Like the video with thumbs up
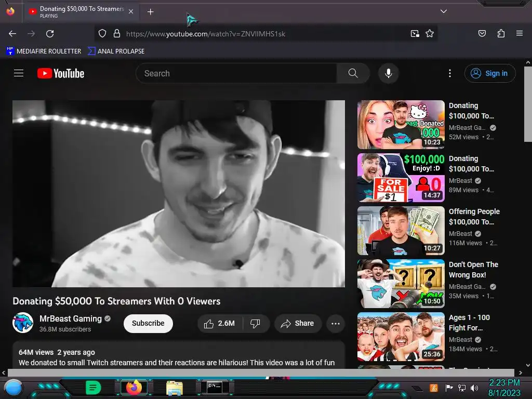Viewport: 532px width, 399px height. point(220,323)
